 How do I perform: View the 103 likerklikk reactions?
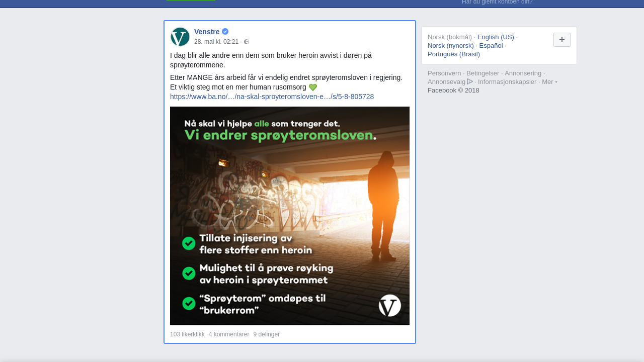[x=187, y=334]
